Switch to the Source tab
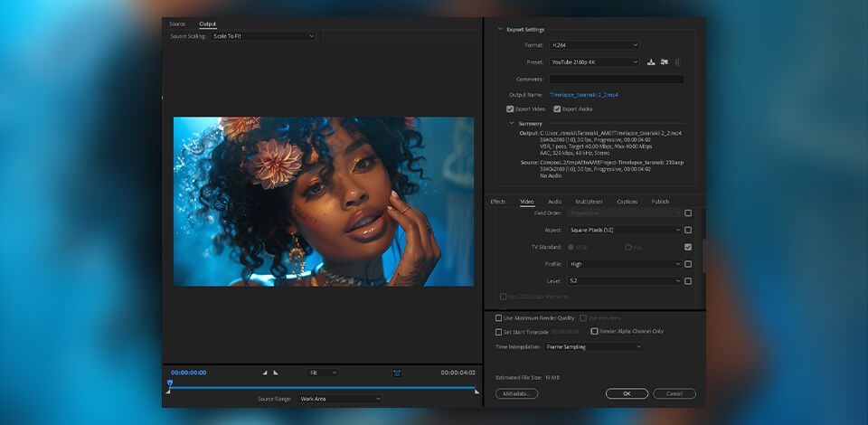Image resolution: width=868 pixels, height=425 pixels. coord(178,24)
